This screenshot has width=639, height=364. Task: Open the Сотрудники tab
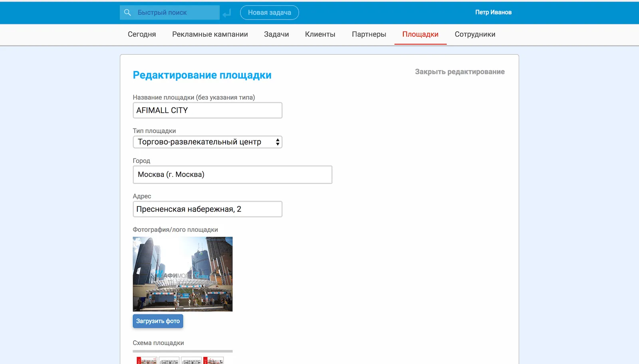pyautogui.click(x=475, y=34)
